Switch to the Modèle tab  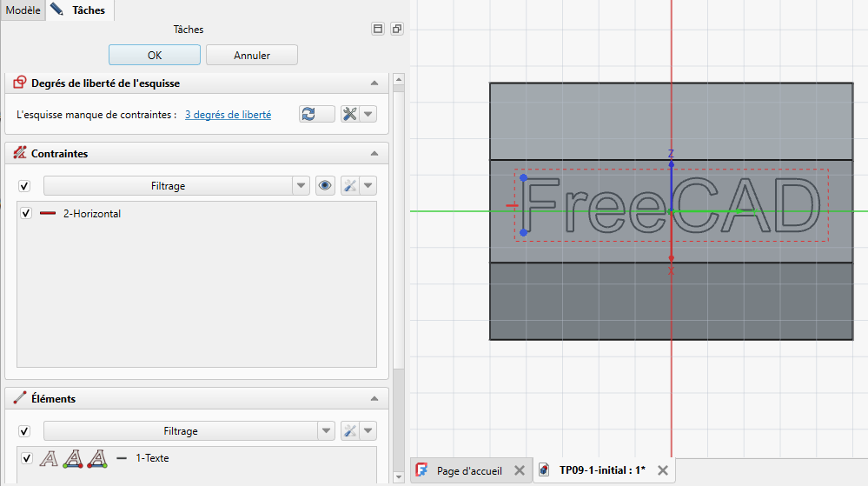point(23,10)
